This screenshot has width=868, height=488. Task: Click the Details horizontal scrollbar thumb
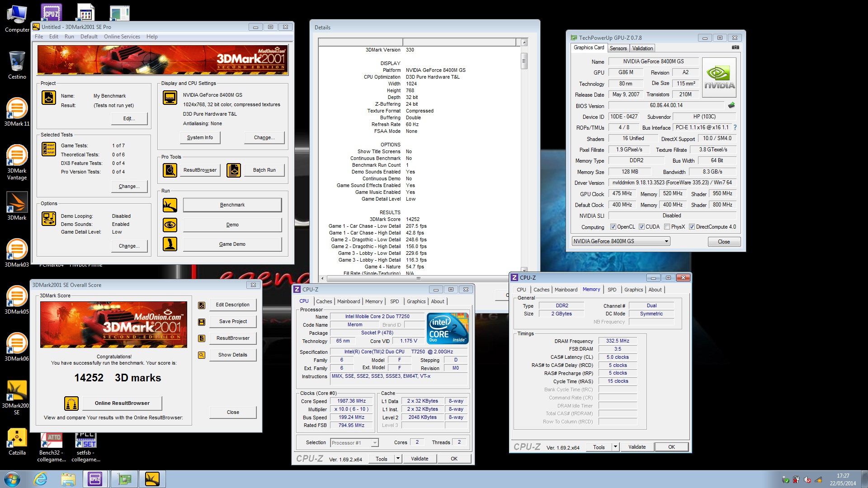[418, 278]
